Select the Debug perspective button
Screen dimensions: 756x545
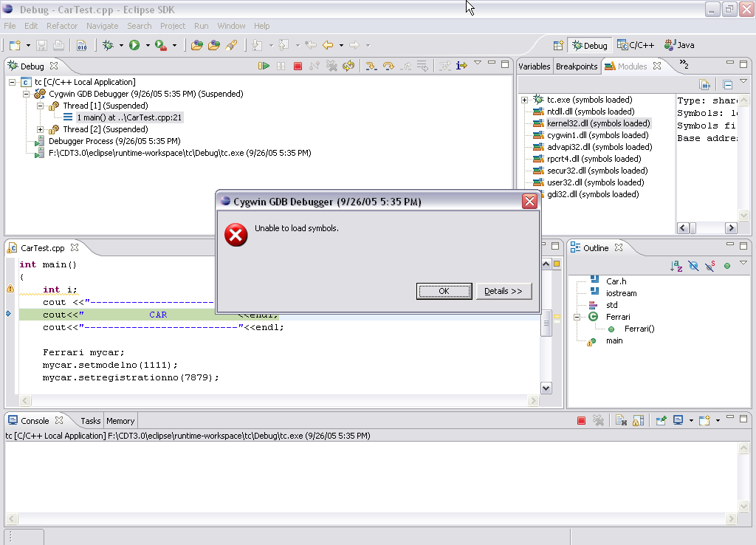590,45
